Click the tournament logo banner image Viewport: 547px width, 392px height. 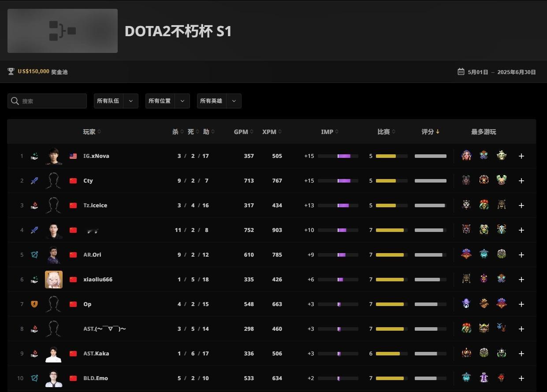pos(63,31)
